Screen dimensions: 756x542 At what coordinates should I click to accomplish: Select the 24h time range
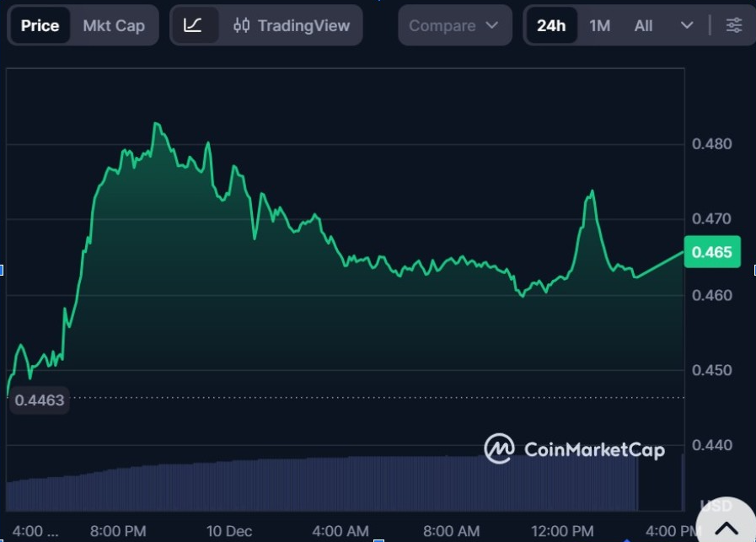[551, 25]
